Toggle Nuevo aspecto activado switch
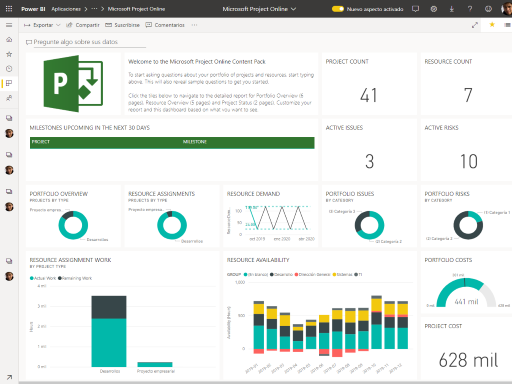The width and height of the screenshot is (512, 384). pyautogui.click(x=338, y=9)
